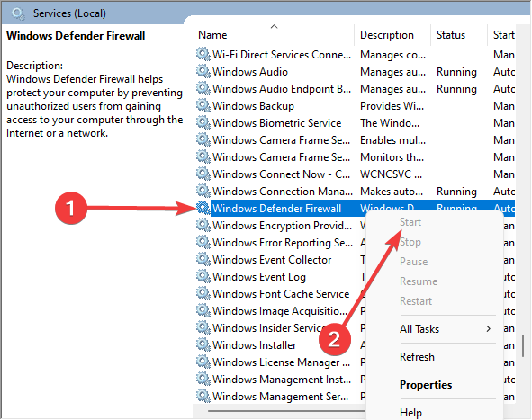Click the Windows Installer service gear icon
This screenshot has width=532, height=420.
[x=203, y=344]
